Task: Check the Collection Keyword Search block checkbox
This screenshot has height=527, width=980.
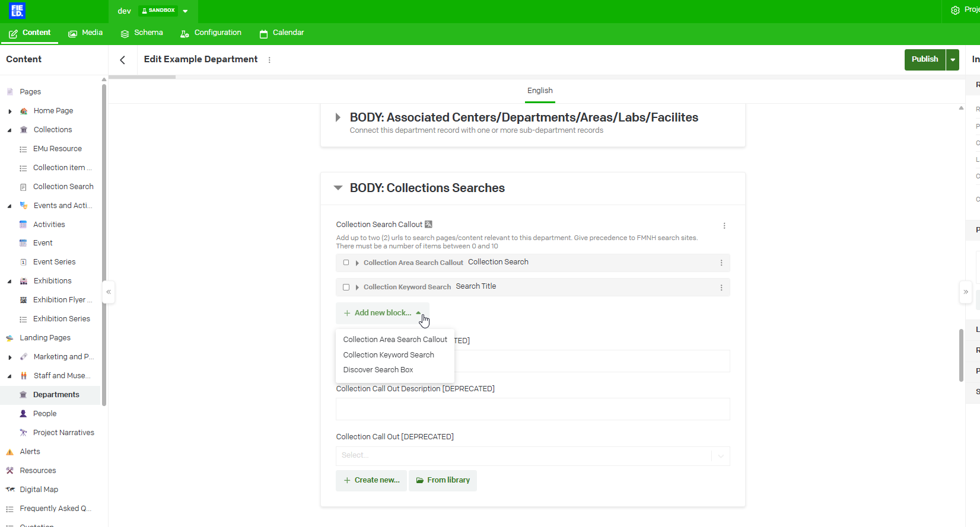Action: (x=346, y=288)
